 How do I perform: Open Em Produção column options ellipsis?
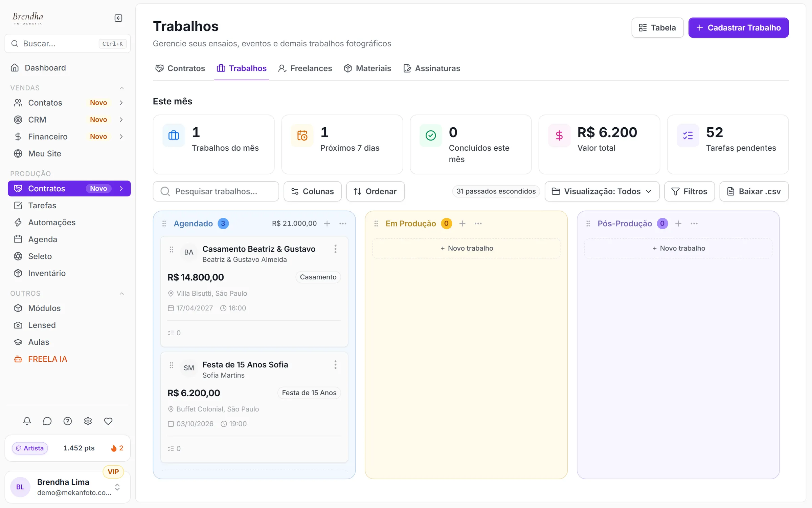(478, 224)
